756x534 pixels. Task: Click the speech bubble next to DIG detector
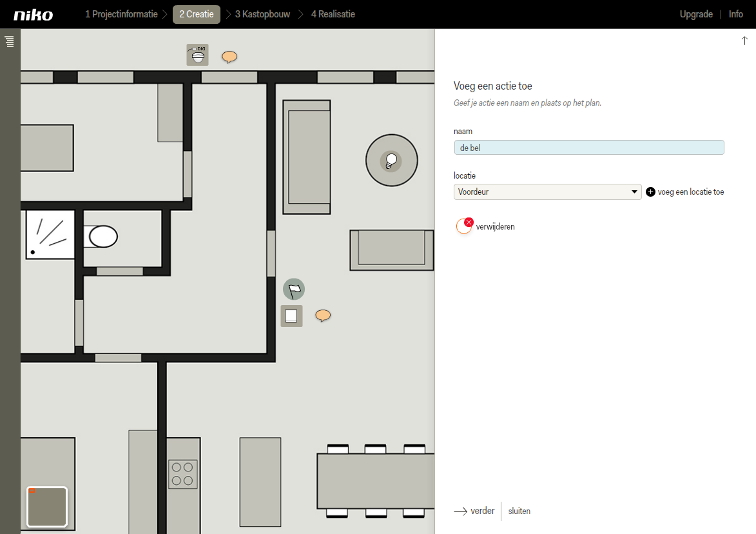[x=229, y=57]
